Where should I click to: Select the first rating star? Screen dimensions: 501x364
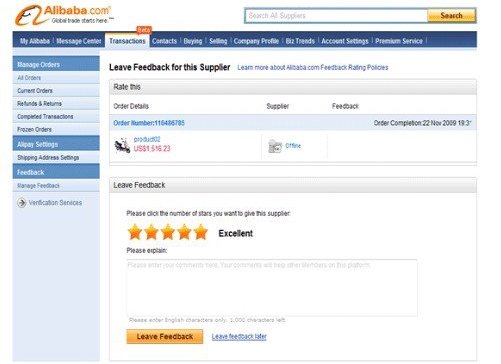tap(135, 232)
